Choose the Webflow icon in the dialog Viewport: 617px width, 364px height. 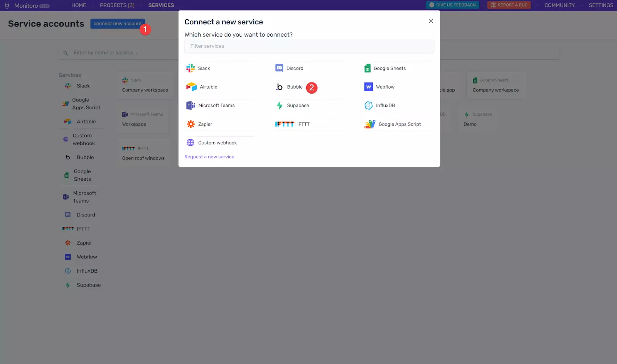click(x=369, y=87)
